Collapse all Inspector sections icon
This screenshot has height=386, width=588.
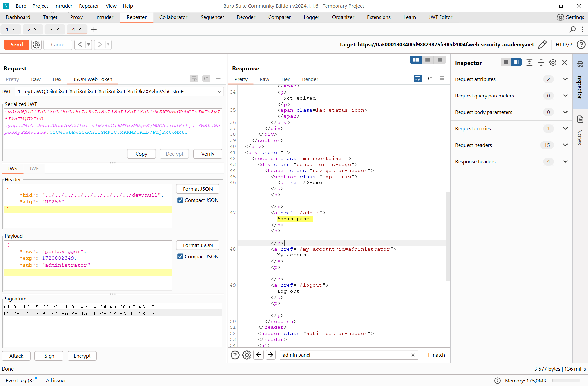coord(541,62)
